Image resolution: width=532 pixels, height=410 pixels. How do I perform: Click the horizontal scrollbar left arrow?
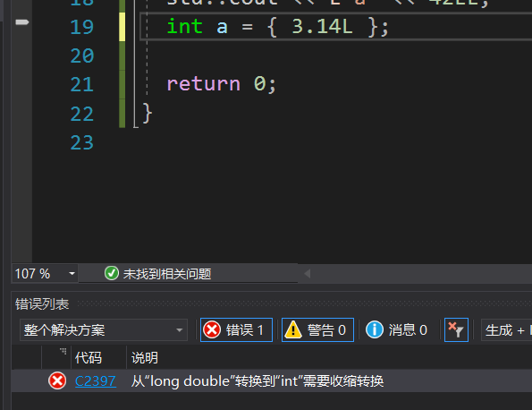coord(308,273)
